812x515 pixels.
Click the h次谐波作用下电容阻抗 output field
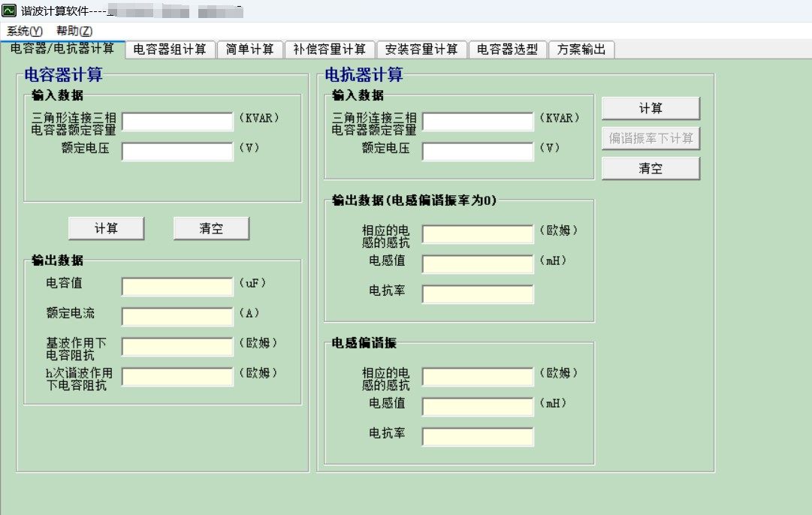pyautogui.click(x=177, y=377)
